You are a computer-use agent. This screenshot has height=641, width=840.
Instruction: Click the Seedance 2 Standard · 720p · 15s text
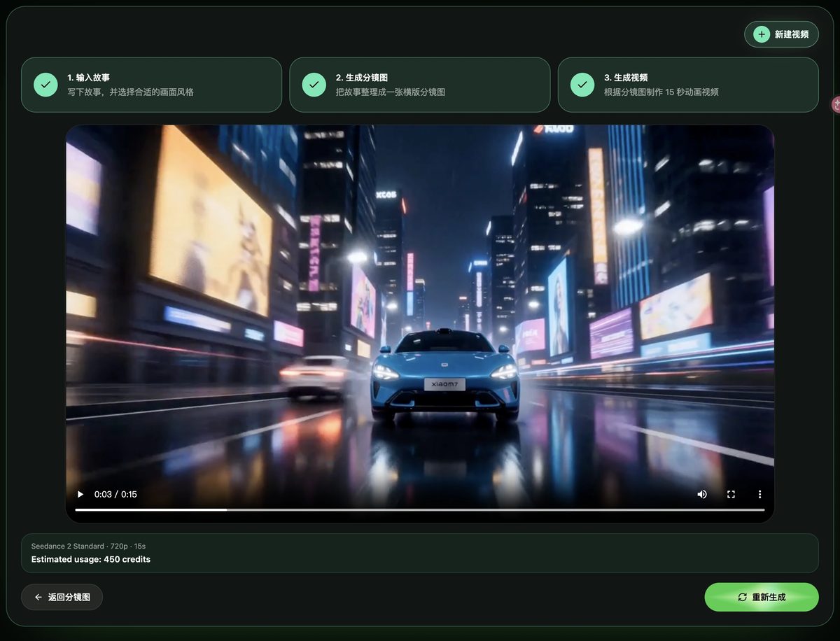[x=88, y=546]
